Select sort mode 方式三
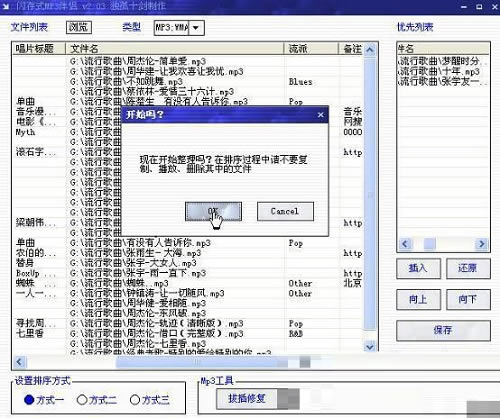The image size is (500, 418). point(150,400)
